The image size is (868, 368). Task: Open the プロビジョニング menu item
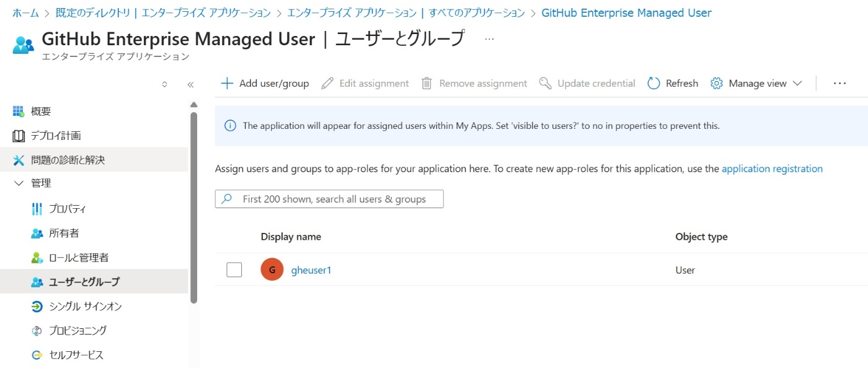click(x=77, y=330)
